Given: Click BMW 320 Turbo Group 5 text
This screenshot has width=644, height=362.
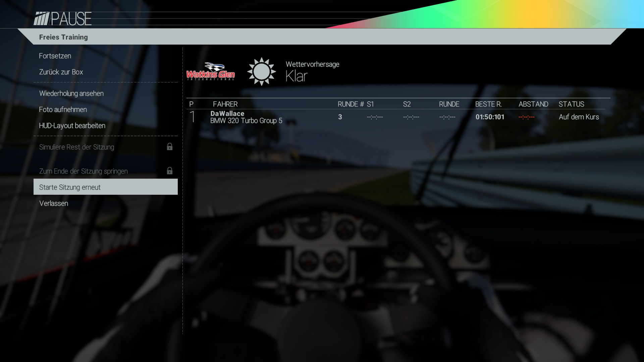Looking at the screenshot, I should click(246, 121).
